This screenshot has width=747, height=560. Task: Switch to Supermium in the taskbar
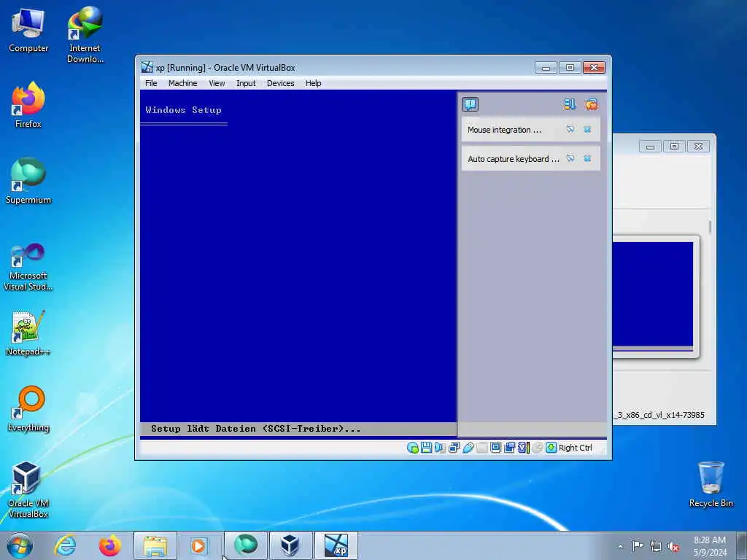tap(245, 545)
